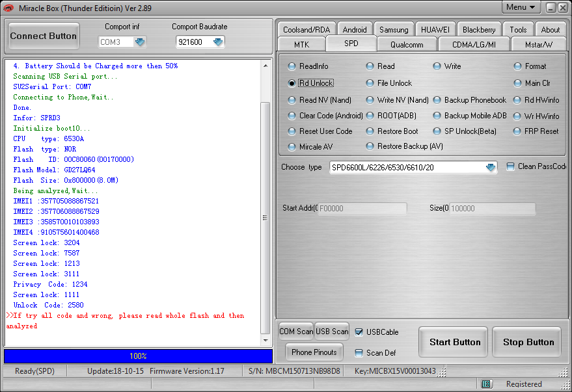
Task: Click the Connect Button
Action: point(44,36)
